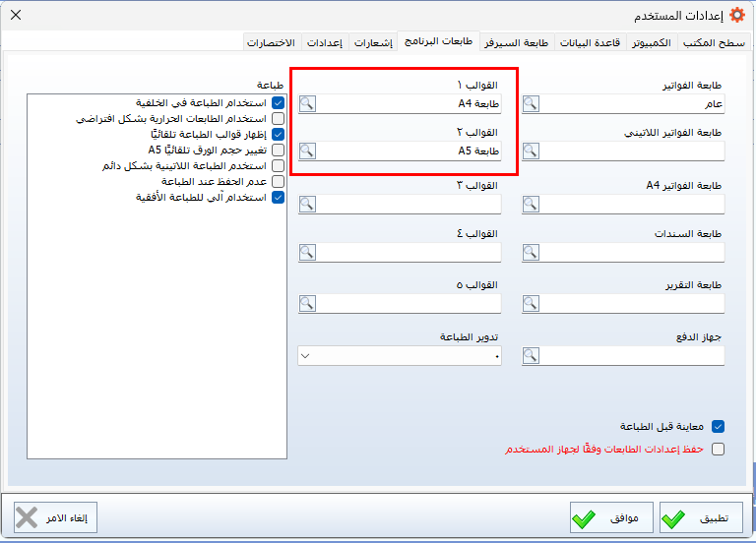The height and width of the screenshot is (543, 756).
Task: Uncheck استخدام الطباعة في الخلفية
Action: (278, 102)
